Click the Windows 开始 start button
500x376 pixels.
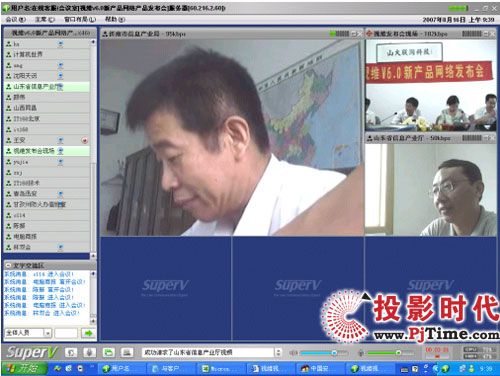[25, 368]
